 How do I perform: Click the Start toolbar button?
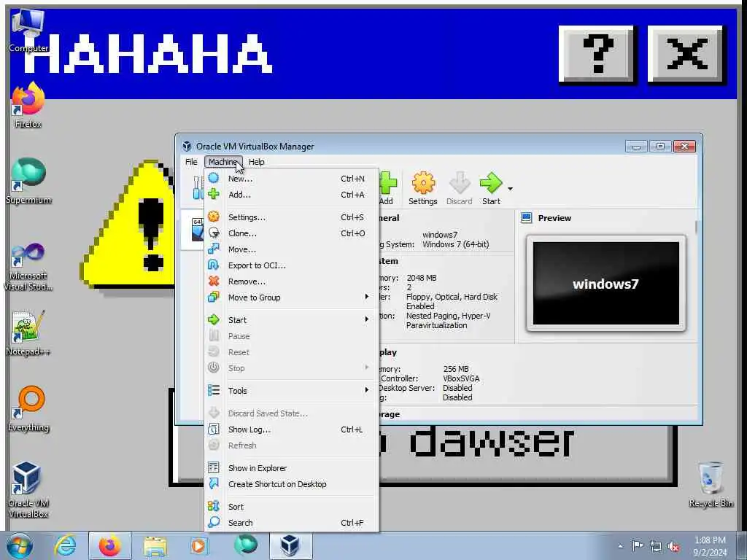[491, 189]
